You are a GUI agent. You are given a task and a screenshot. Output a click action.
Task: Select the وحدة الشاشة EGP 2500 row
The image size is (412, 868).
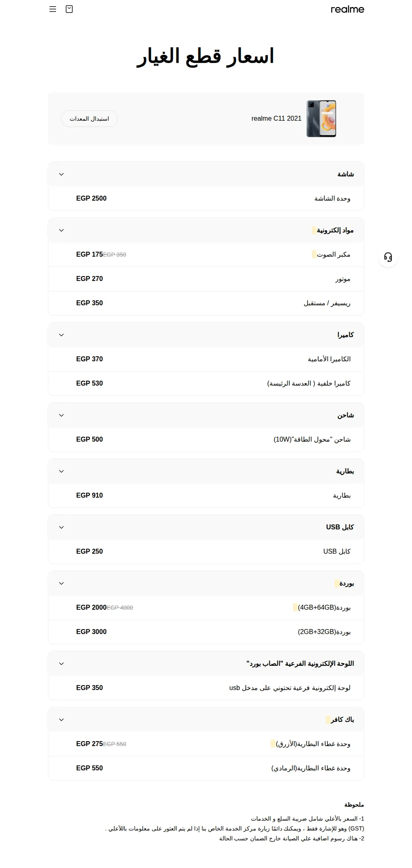[x=206, y=199]
